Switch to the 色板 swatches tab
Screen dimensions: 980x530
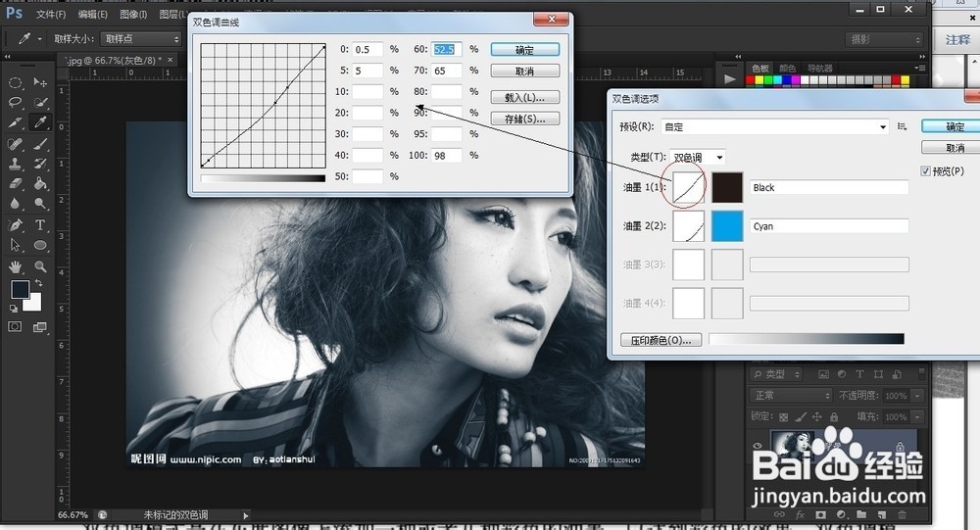(x=760, y=69)
